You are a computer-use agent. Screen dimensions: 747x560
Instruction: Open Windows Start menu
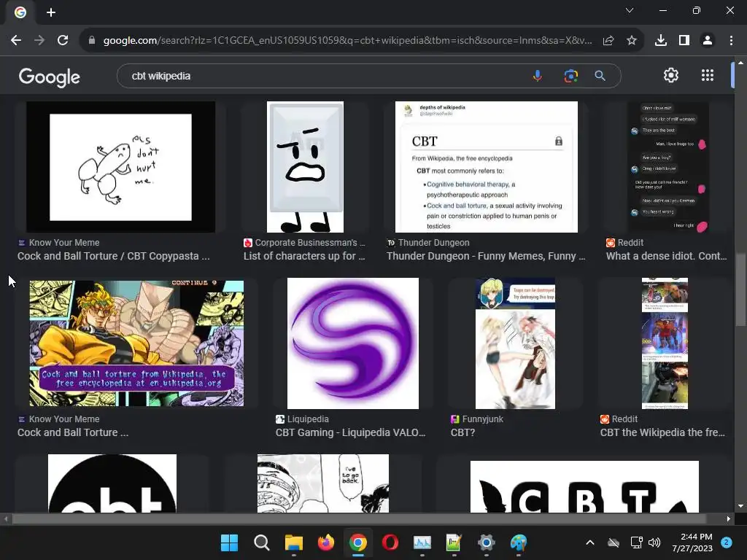[229, 542]
